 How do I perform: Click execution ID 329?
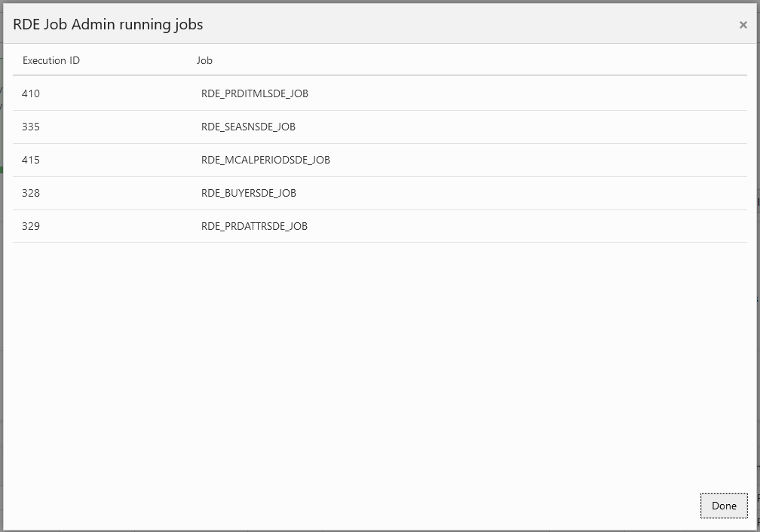(x=29, y=226)
